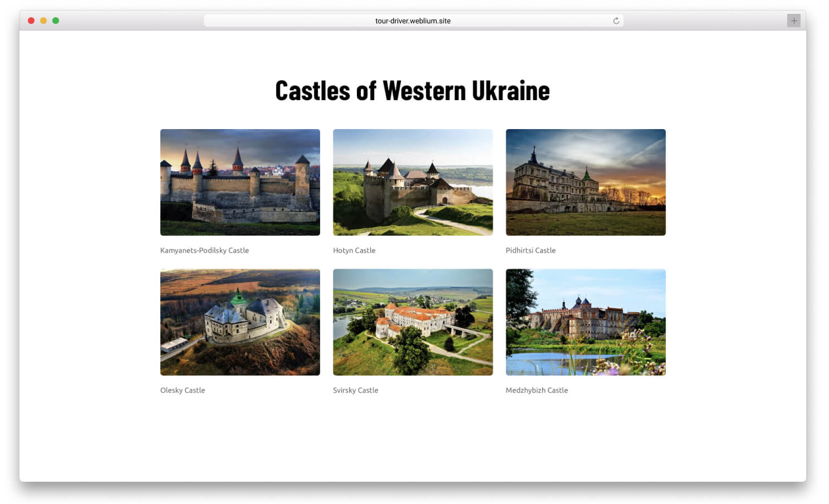The image size is (829, 504).
Task: Select the Pidhirtsi Castle image
Action: click(585, 182)
